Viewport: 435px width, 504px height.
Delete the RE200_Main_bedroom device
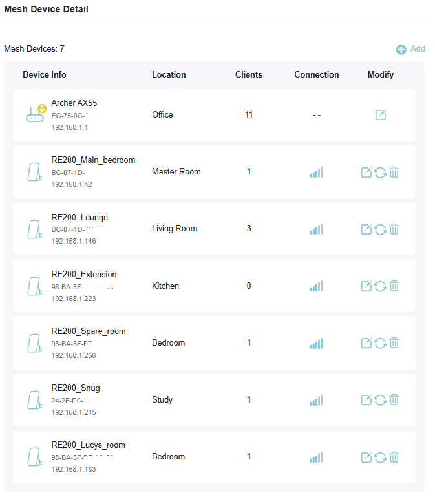(x=394, y=173)
